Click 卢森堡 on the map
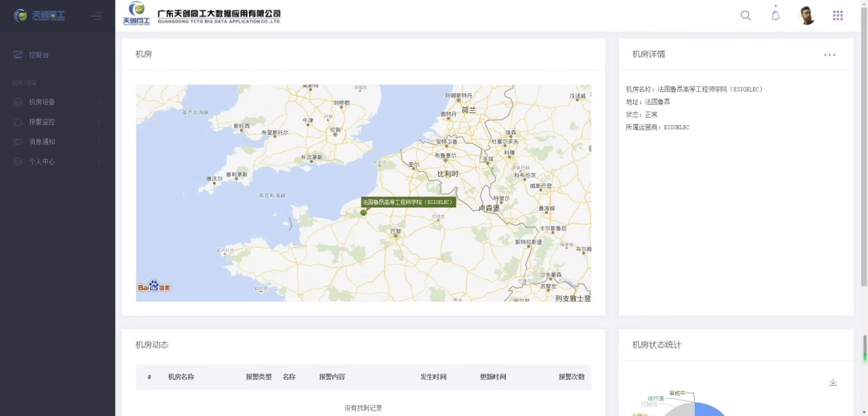Screen dimensions: 868x416 pos(490,207)
